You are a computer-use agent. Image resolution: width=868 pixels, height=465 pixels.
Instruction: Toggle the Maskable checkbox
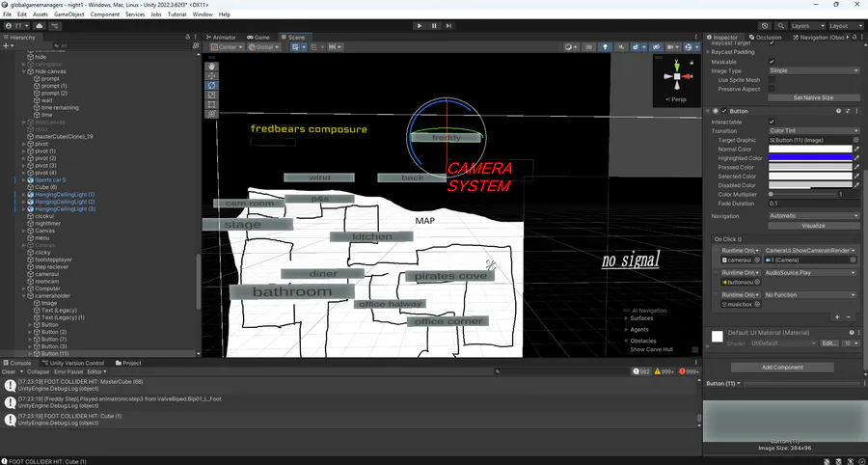[772, 62]
